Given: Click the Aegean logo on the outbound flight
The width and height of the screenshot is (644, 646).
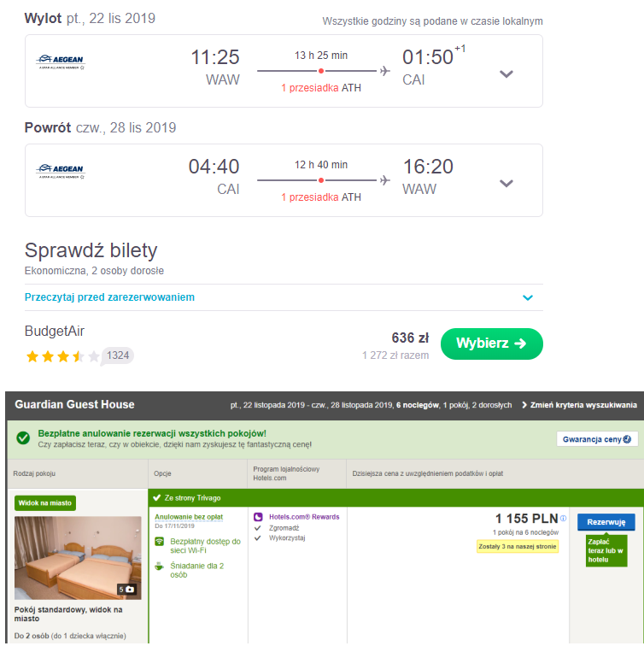Looking at the screenshot, I should [x=61, y=62].
